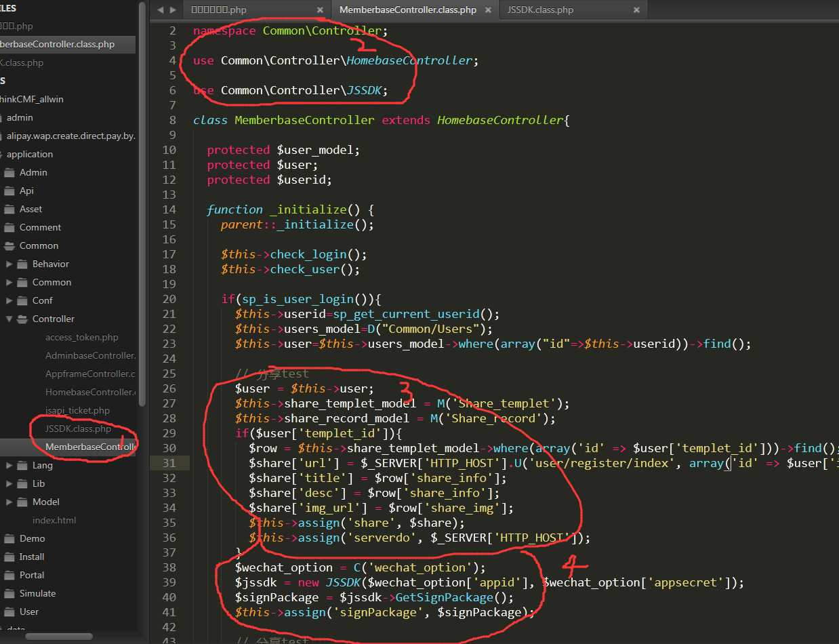Screen dimensions: 839x644
Task: Click the "class MemberbaseController extends" code line
Action: click(x=382, y=120)
